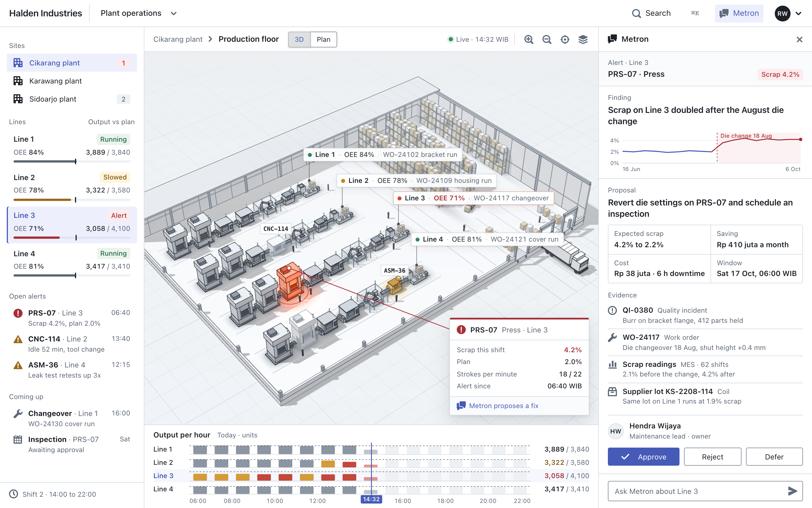Click the 14:32 timeline marker
The width and height of the screenshot is (812, 508).
[x=371, y=499]
